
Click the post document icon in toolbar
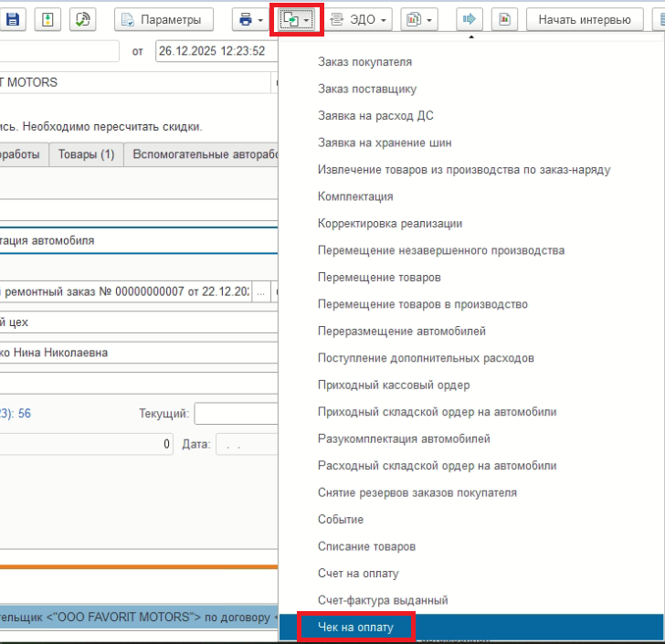point(49,19)
